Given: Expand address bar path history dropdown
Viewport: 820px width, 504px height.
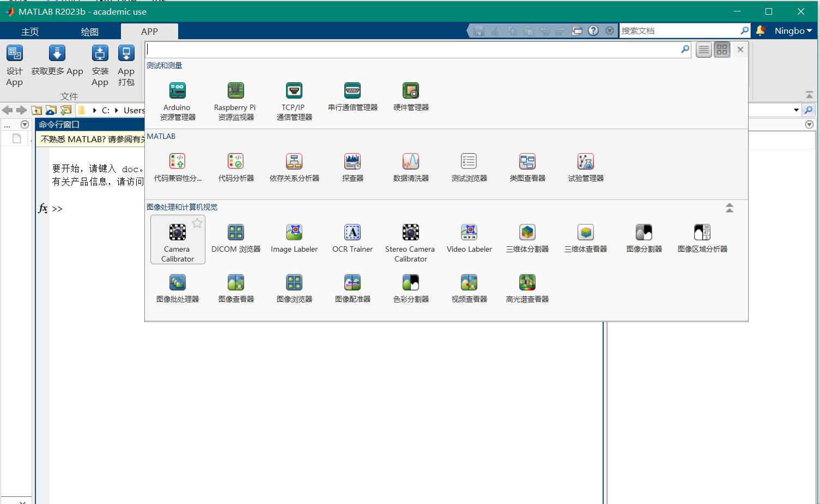Looking at the screenshot, I should click(x=796, y=110).
